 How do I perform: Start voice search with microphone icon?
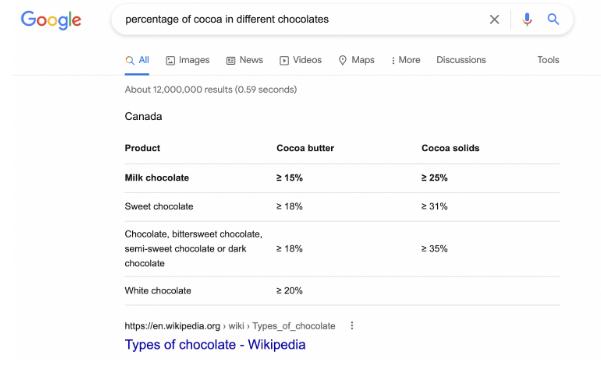click(x=527, y=19)
